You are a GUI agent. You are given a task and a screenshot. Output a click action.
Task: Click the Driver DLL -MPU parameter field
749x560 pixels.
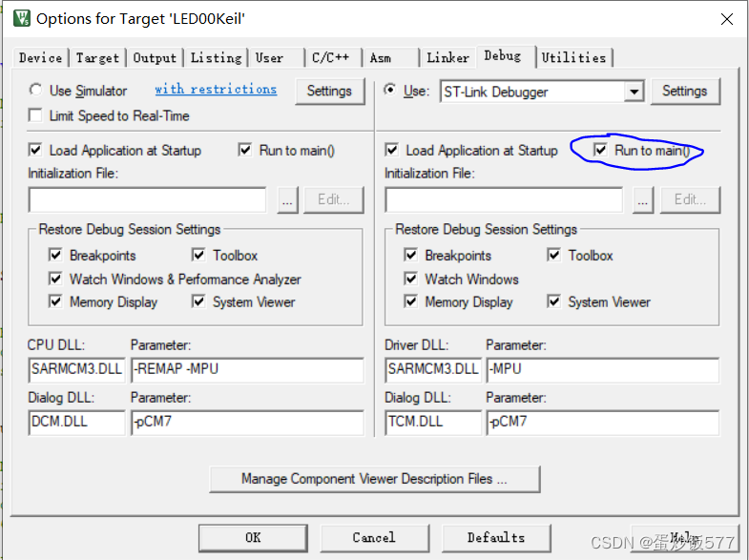pos(603,369)
